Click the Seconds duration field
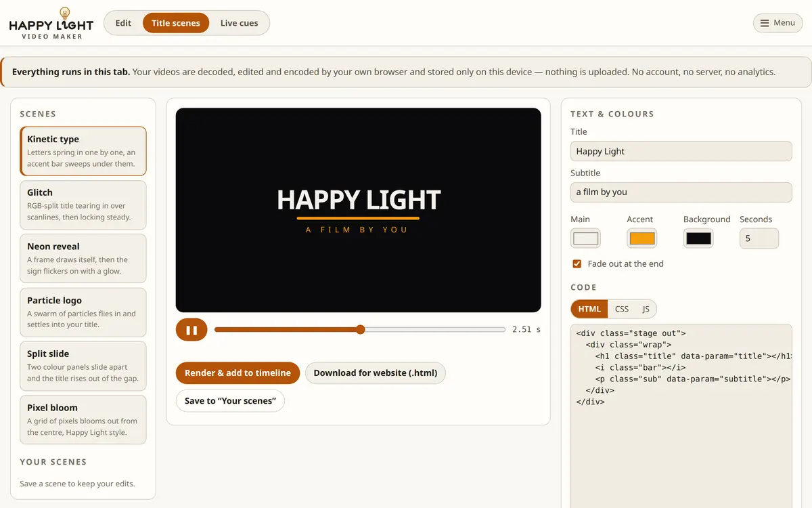Viewport: 812px width, 508px height. pyautogui.click(x=759, y=238)
